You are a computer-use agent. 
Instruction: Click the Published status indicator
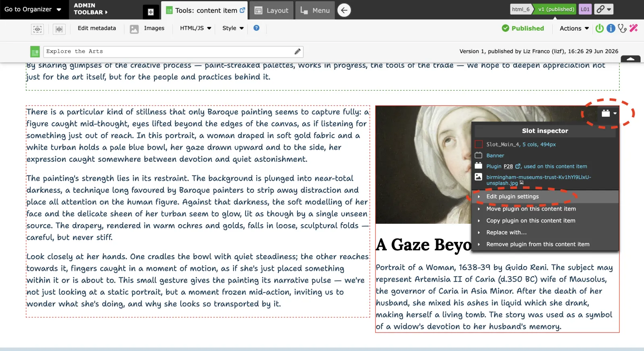(523, 28)
